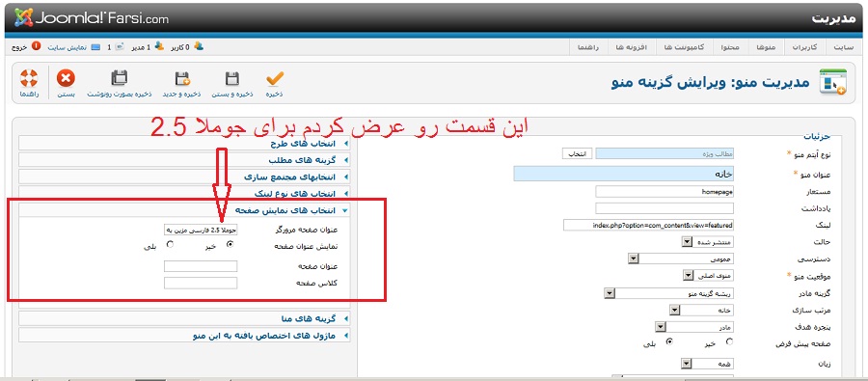Click the عنوان منو field containing خانه
This screenshot has width=868, height=381.
tap(624, 174)
